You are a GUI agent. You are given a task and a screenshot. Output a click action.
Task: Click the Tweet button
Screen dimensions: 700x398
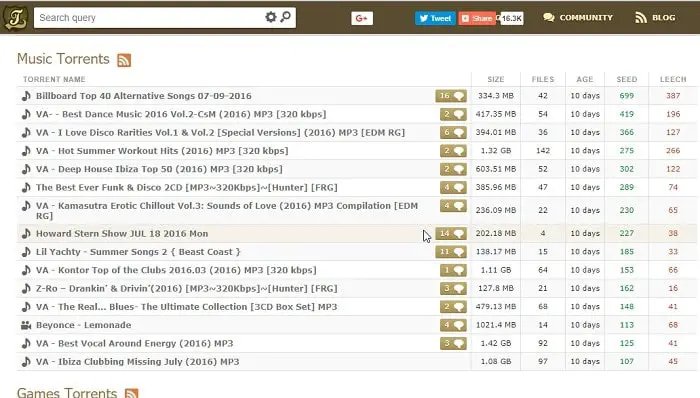pyautogui.click(x=435, y=18)
